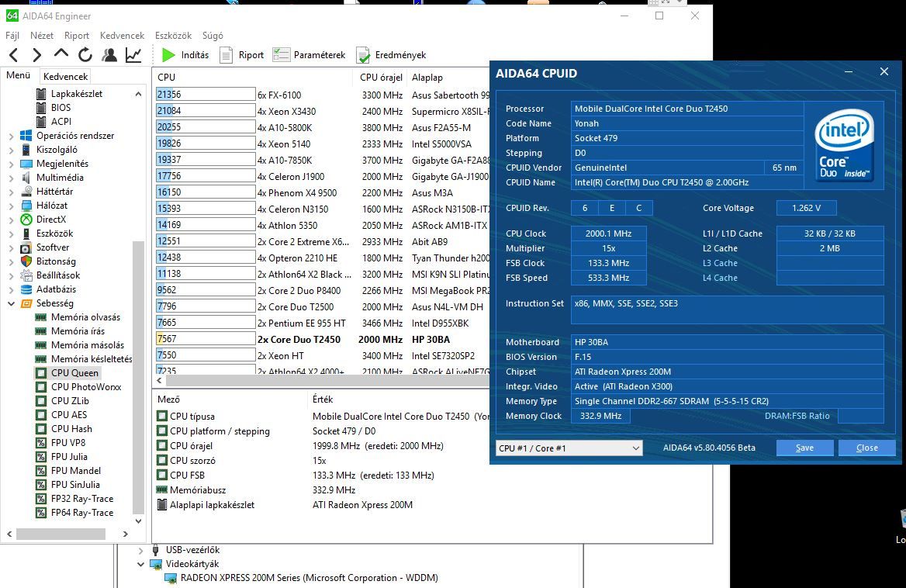
Task: Go back with the left arrow toolbar icon
Action: [x=15, y=55]
